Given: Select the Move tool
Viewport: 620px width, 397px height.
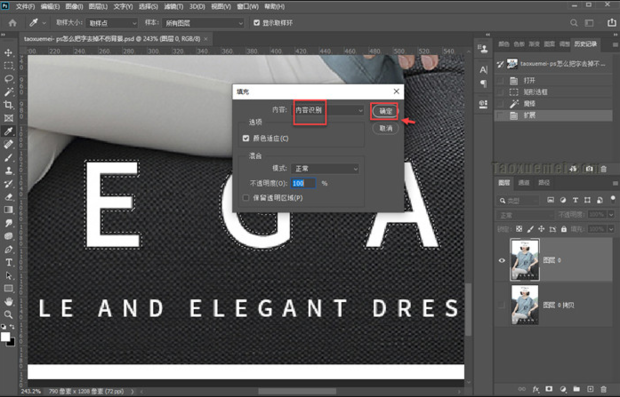Looking at the screenshot, I should [x=8, y=53].
